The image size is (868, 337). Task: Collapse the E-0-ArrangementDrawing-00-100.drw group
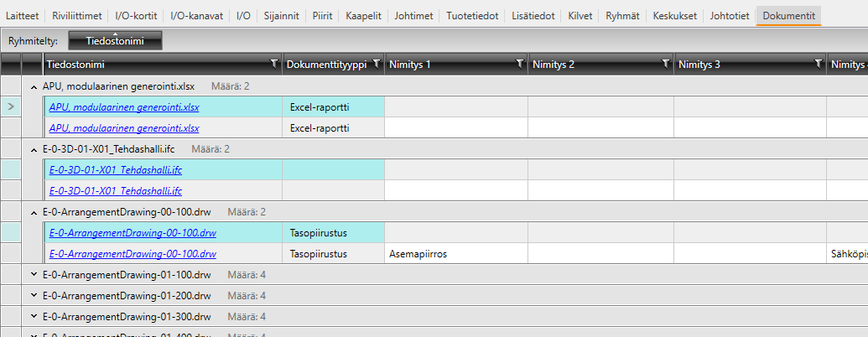(34, 211)
